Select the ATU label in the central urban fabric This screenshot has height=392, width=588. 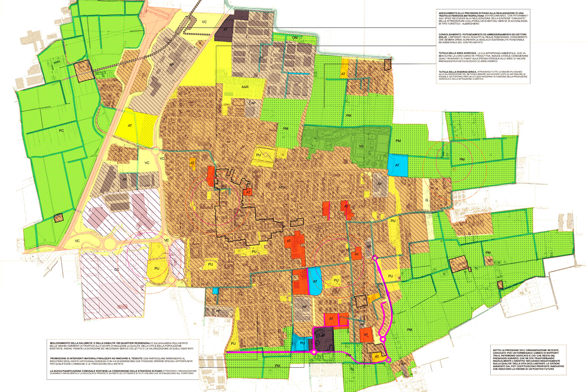(282, 187)
